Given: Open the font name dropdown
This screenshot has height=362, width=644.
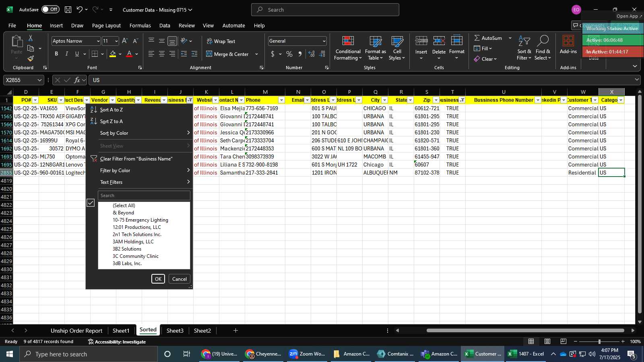Looking at the screenshot, I should (98, 41).
